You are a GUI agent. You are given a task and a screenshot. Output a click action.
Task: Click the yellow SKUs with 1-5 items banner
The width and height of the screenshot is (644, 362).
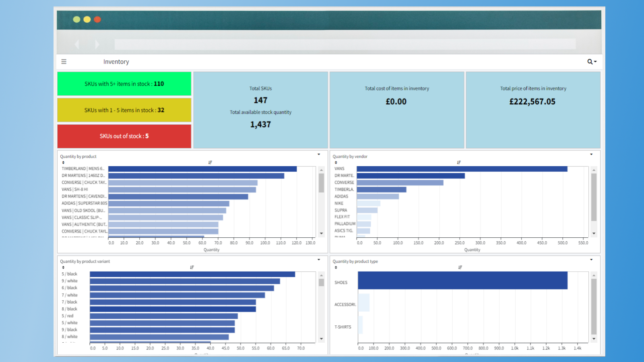(x=124, y=110)
